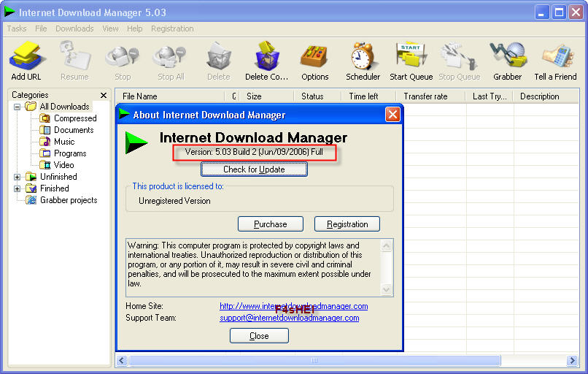The image size is (588, 374).
Task: Select the Music category
Action: [57, 142]
